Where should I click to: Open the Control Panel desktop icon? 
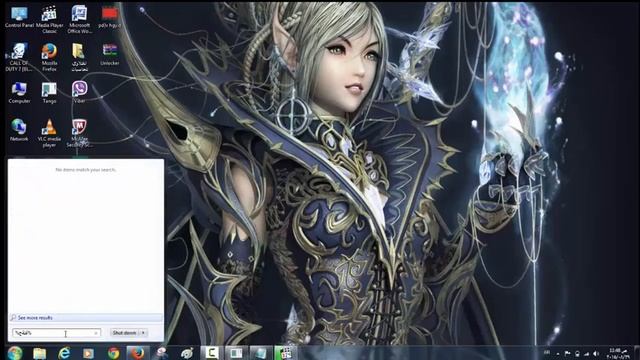coord(19,17)
